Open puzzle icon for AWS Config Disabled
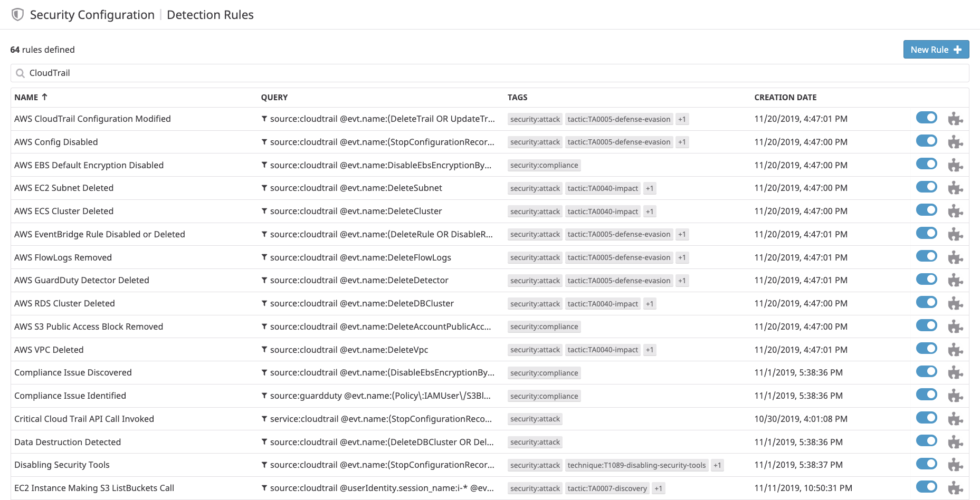The height and width of the screenshot is (500, 980). (x=955, y=142)
